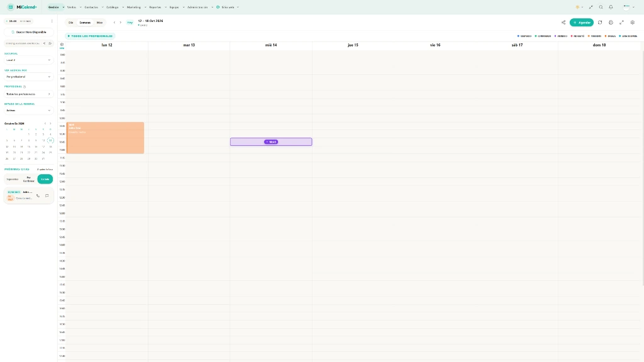
Task: Click the Lista de espera legend item
Action: [628, 36]
